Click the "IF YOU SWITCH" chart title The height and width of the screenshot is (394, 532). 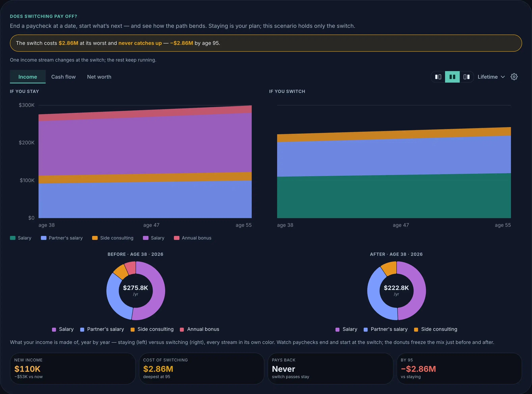click(x=287, y=91)
